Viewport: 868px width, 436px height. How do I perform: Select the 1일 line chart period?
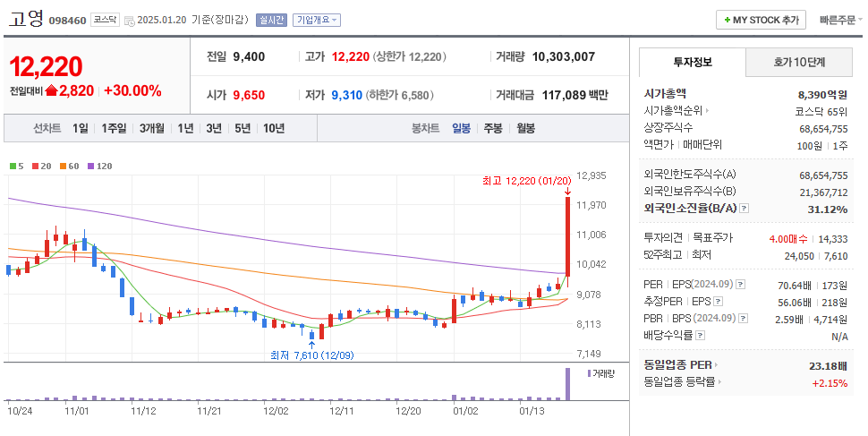[x=81, y=129]
